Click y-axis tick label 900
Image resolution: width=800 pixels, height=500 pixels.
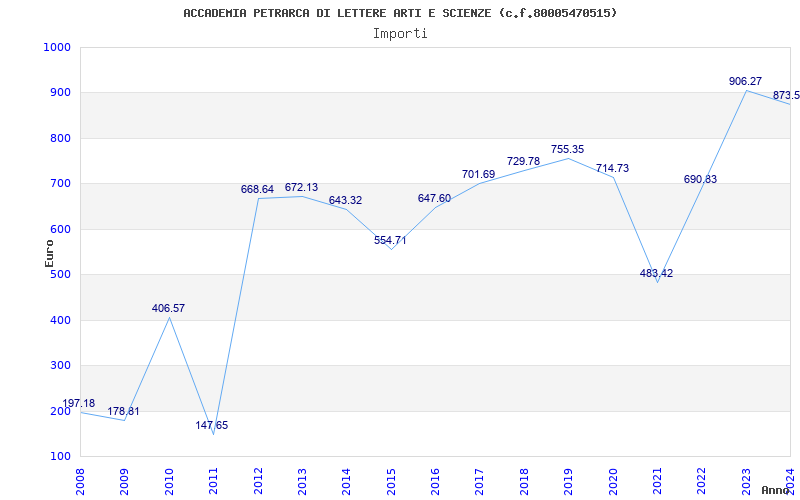[60, 93]
